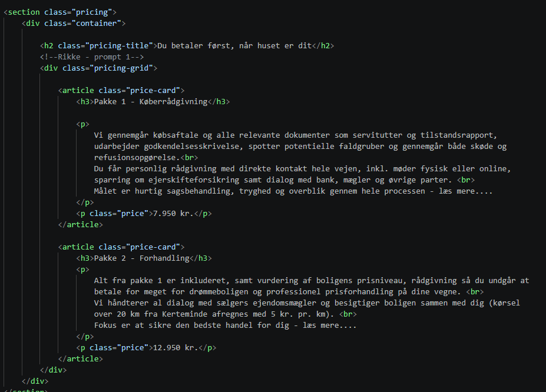This screenshot has width=546, height=392.
Task: Click the line starting Alt fra pakke 1
Action: pyautogui.click(x=312, y=280)
